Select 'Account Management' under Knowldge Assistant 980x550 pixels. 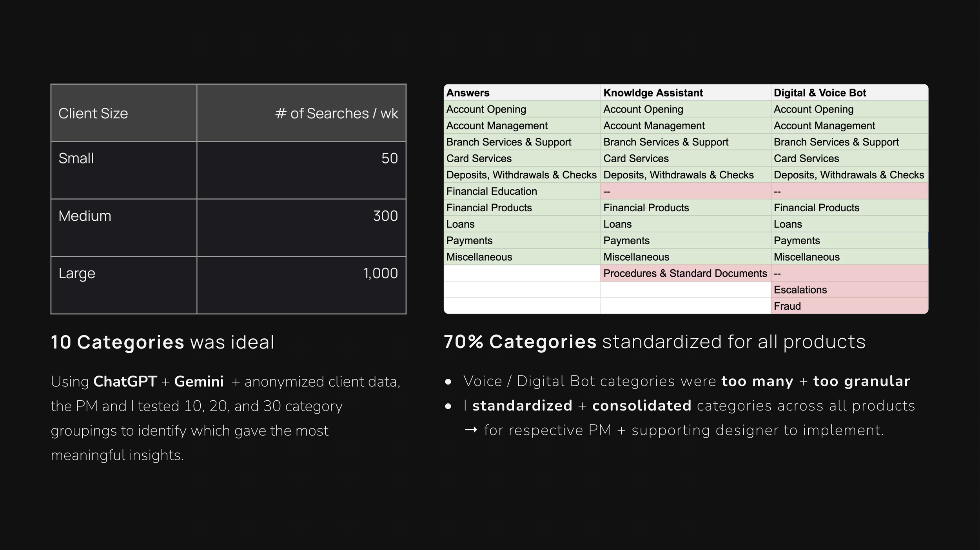[x=686, y=125]
